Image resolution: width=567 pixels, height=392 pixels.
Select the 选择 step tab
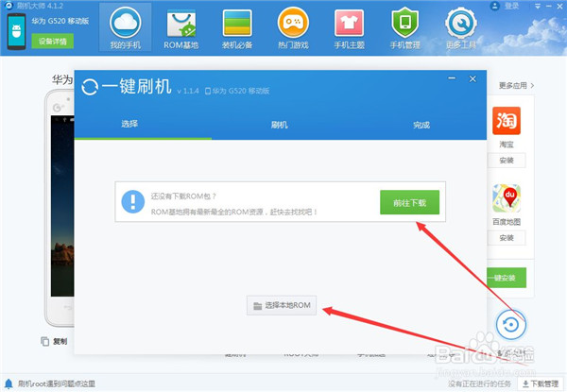[x=129, y=124]
